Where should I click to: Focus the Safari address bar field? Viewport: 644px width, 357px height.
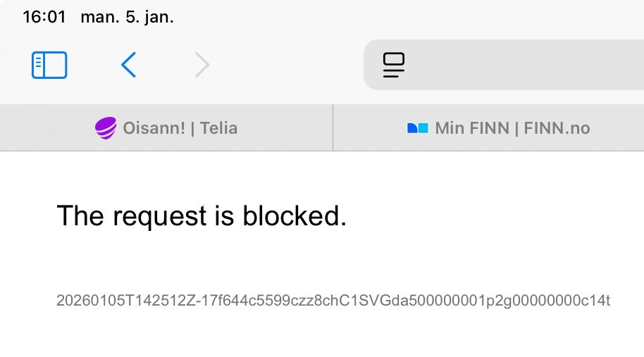[521, 65]
